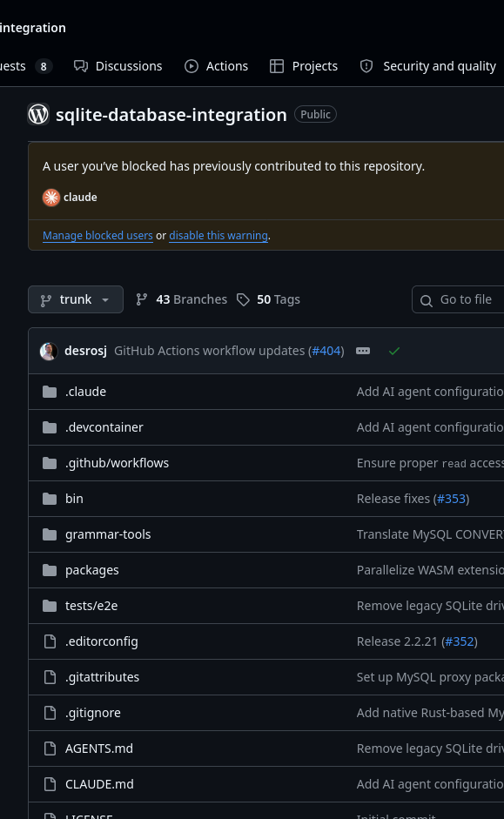
Task: Open the Release fixes commit message
Action: (x=393, y=499)
